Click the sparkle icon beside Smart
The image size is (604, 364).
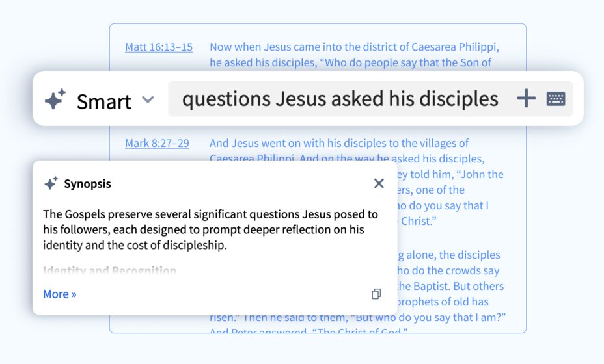[x=55, y=99]
